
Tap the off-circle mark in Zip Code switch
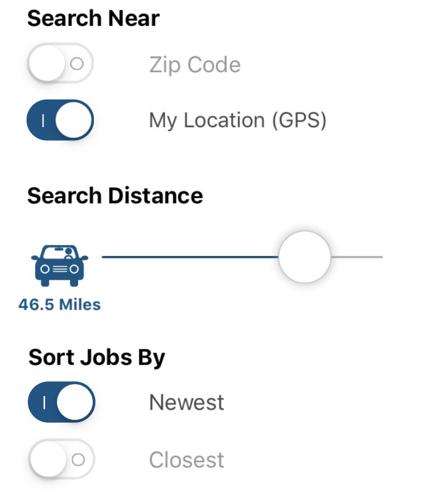tap(77, 63)
